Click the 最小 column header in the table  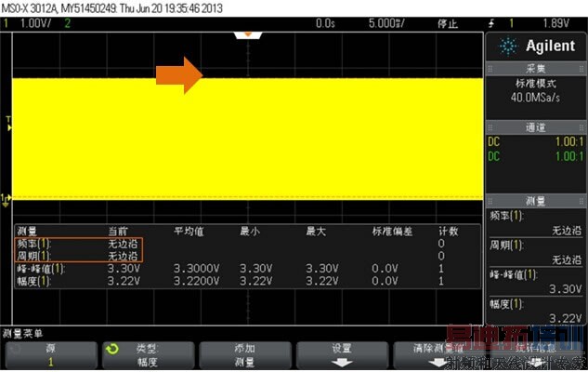point(250,232)
